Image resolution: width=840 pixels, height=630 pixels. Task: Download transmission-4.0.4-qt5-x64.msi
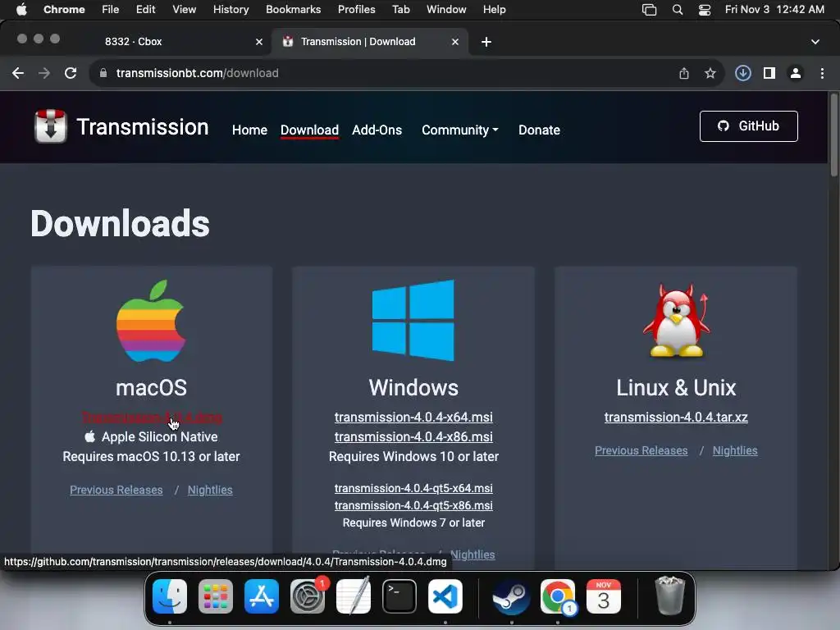click(x=413, y=489)
